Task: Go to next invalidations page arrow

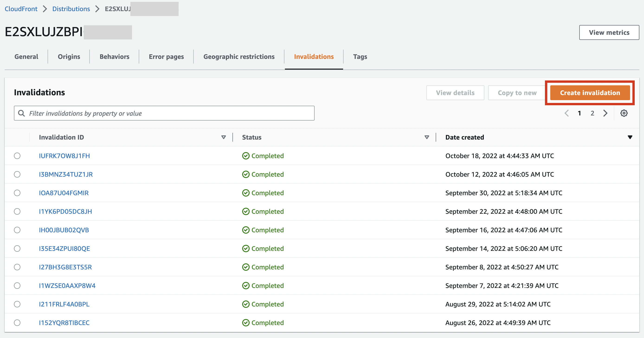Action: point(605,113)
